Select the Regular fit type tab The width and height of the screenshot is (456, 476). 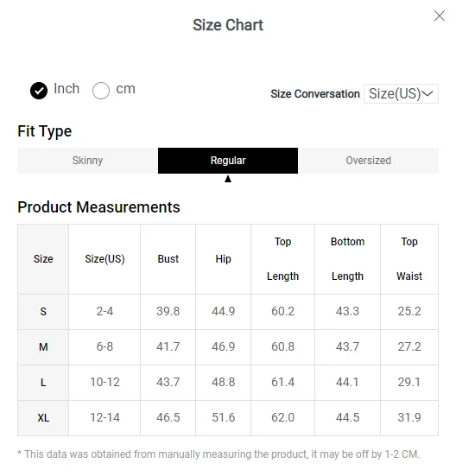[228, 161]
